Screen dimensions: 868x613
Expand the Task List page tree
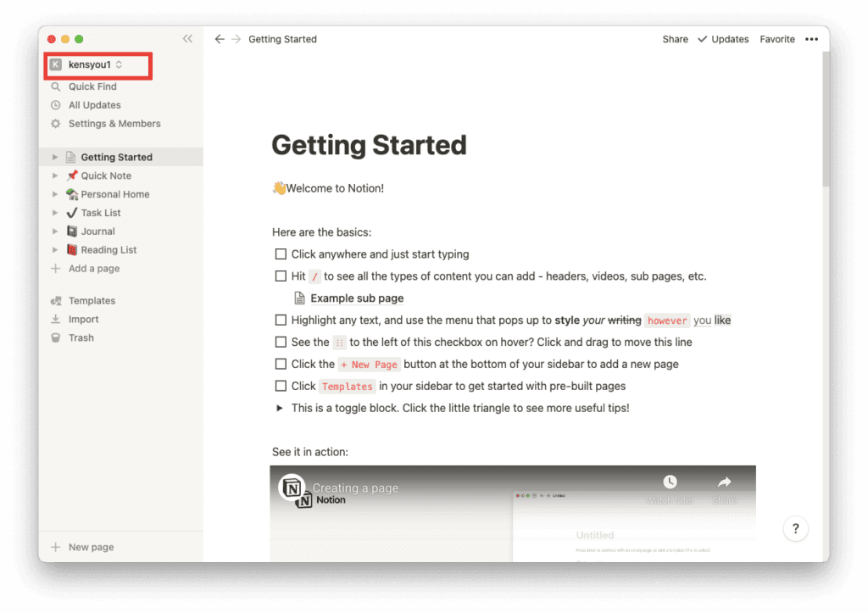tap(55, 213)
